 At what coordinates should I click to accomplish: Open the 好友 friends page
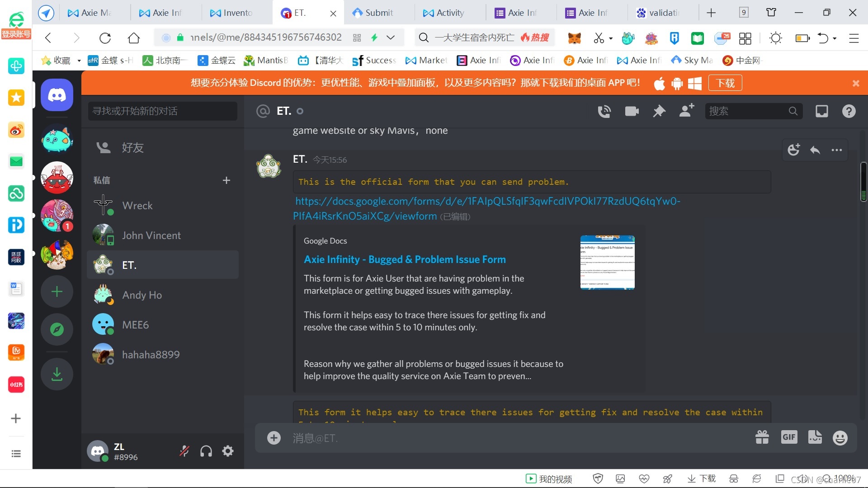(163, 148)
